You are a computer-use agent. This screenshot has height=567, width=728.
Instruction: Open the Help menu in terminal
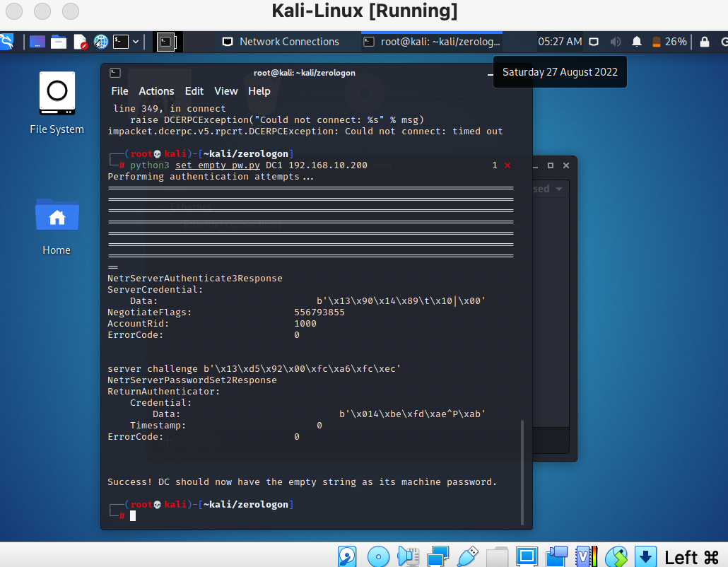pos(259,91)
